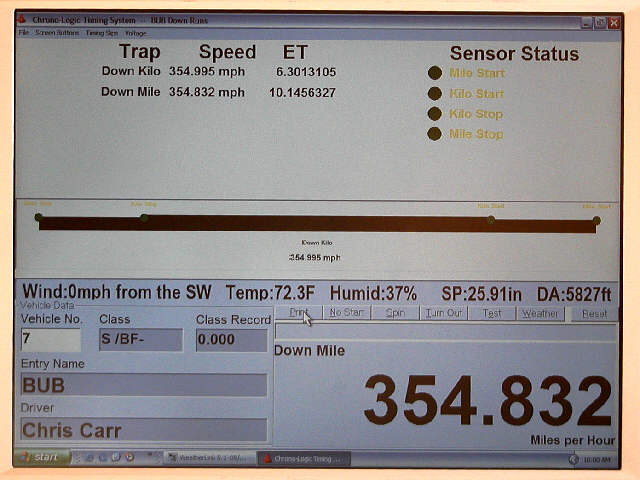Click the Driver field showing Chris Carr

click(x=143, y=430)
